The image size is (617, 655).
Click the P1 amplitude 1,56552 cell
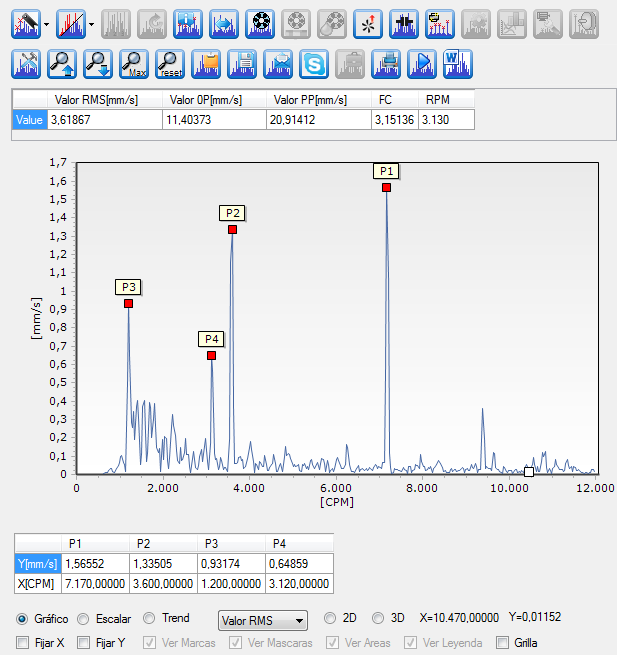pos(95,564)
